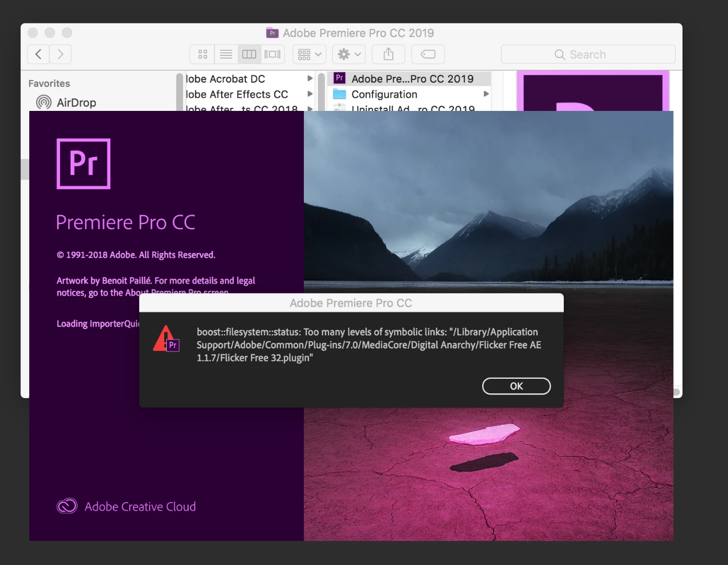Image resolution: width=728 pixels, height=565 pixels.
Task: Switch Finder to column view
Action: pos(249,54)
